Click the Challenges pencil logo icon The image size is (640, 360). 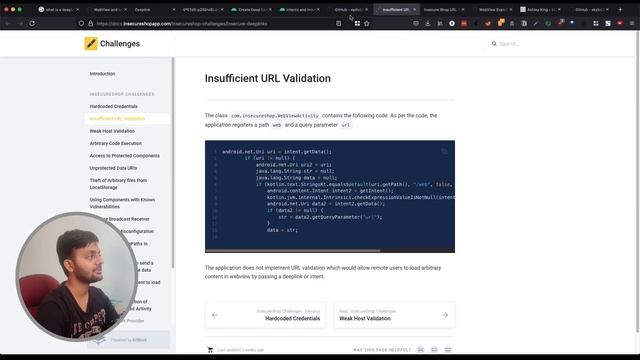click(91, 43)
